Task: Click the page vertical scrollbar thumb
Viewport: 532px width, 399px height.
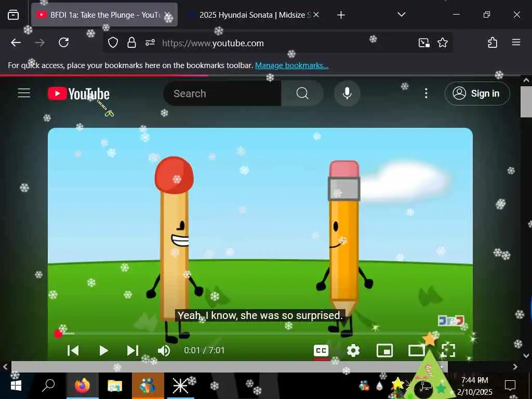Action: coord(526,101)
